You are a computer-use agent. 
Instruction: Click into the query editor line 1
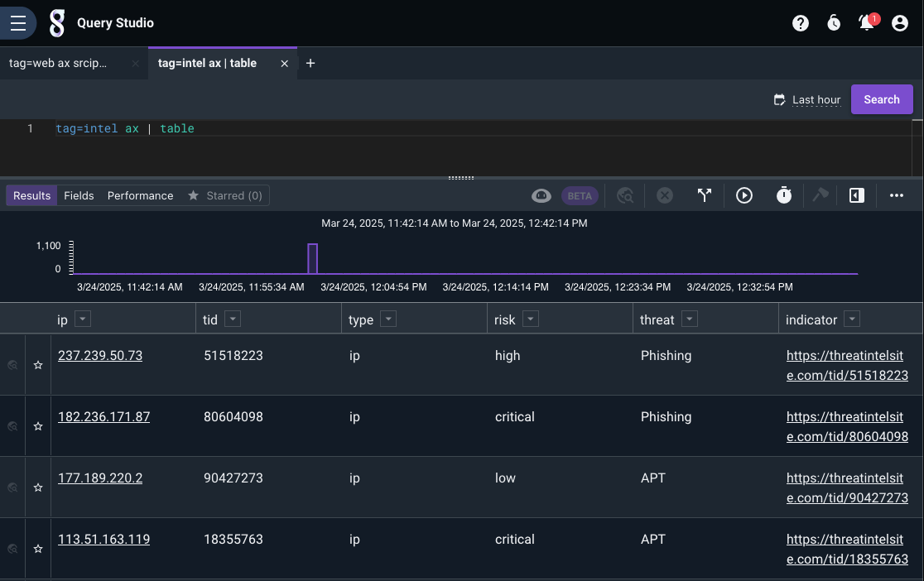point(484,128)
